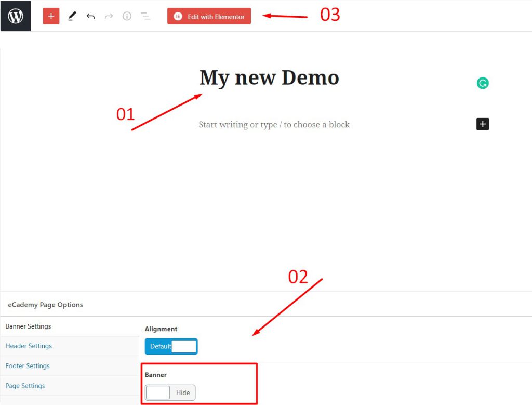The height and width of the screenshot is (405, 532).
Task: Open the Banner Settings tab
Action: (28, 326)
